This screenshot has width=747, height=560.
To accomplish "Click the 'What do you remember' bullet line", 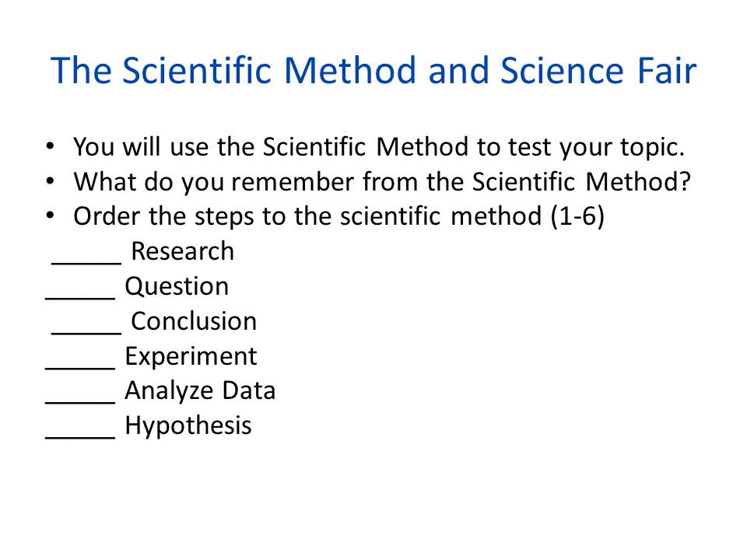I will (x=381, y=182).
